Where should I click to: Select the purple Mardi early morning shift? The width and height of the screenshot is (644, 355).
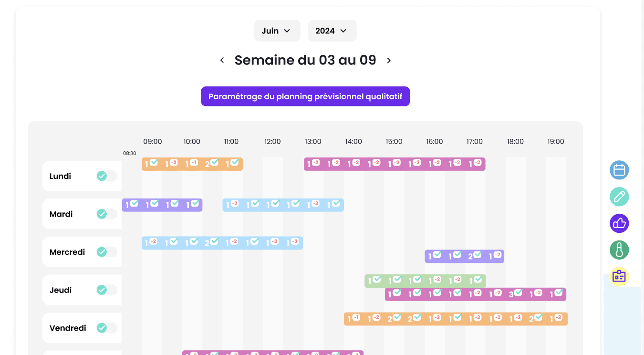coord(162,205)
